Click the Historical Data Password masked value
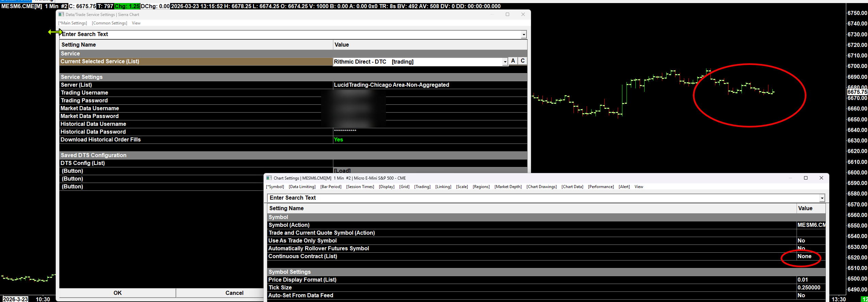Screen dimensions: 868x302 click(x=345, y=131)
